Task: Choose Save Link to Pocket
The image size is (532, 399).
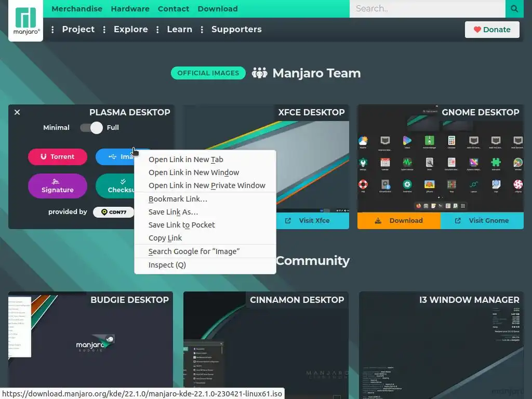Action: click(205, 224)
